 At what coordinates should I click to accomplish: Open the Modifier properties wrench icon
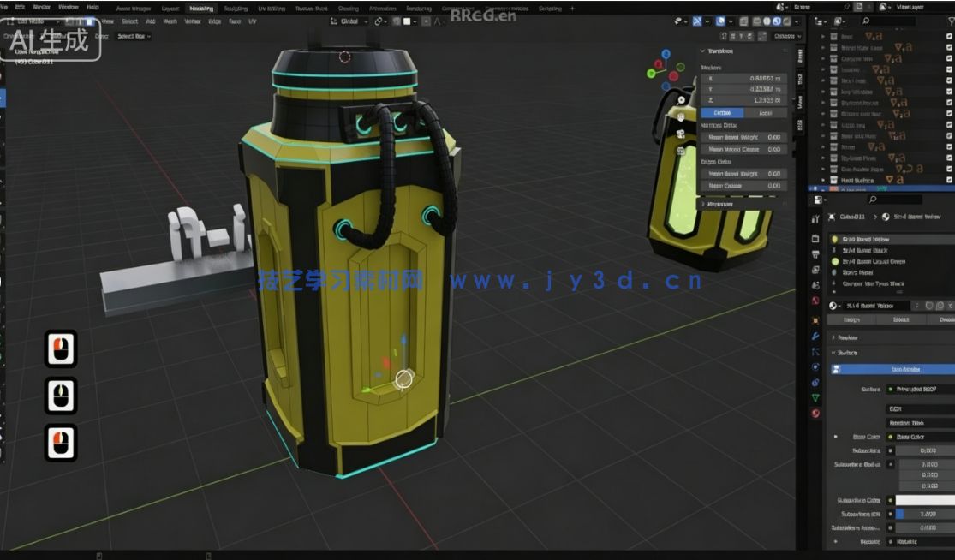815,335
